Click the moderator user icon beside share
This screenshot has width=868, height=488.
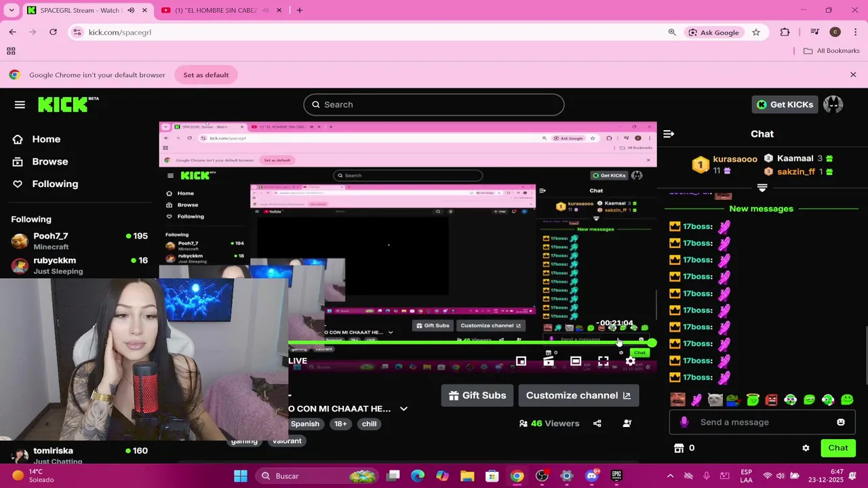click(x=627, y=424)
